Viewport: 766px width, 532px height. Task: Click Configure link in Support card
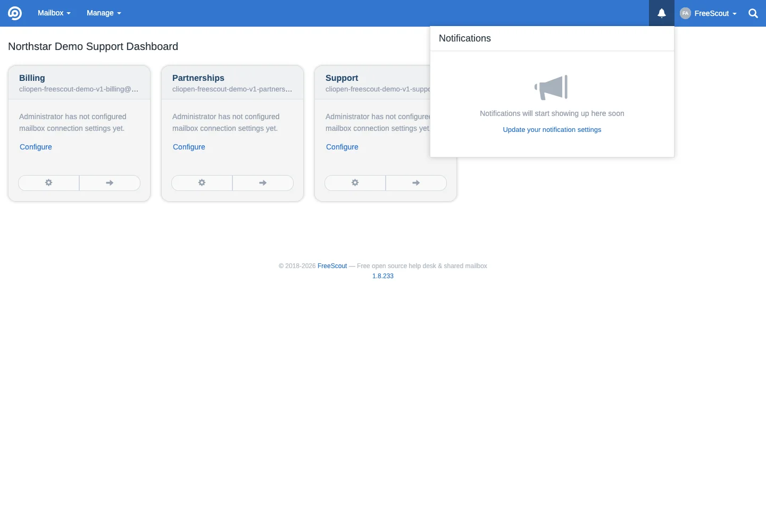[x=342, y=147]
